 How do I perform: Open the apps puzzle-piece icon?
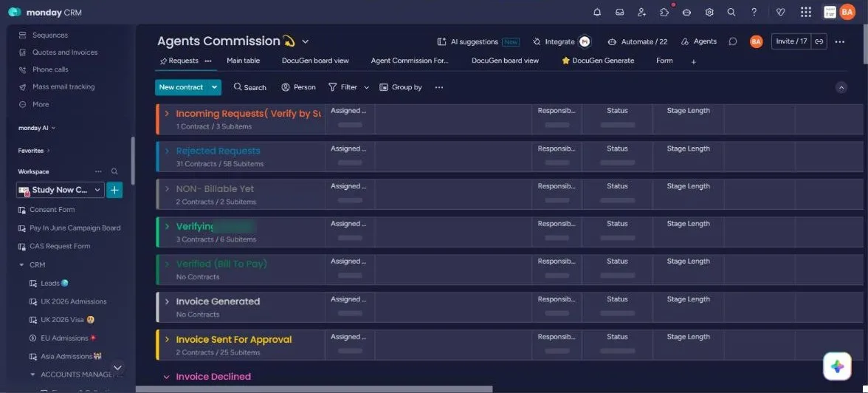(x=664, y=13)
